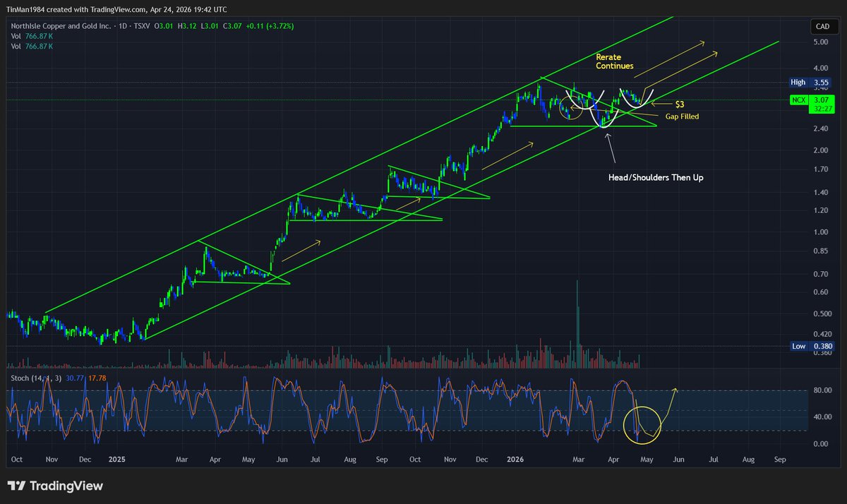
Task: Click the 5.00 price scale label
Action: pos(819,42)
